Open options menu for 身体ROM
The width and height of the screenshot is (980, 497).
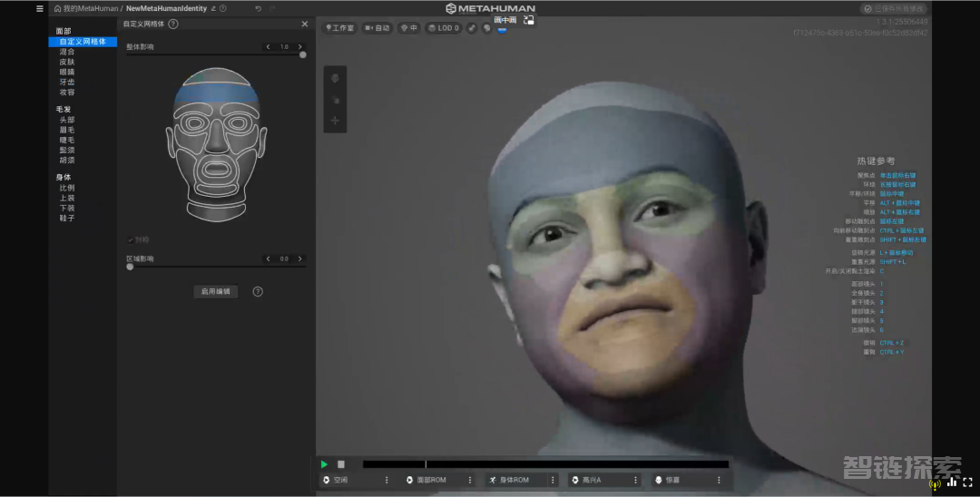pyautogui.click(x=553, y=480)
